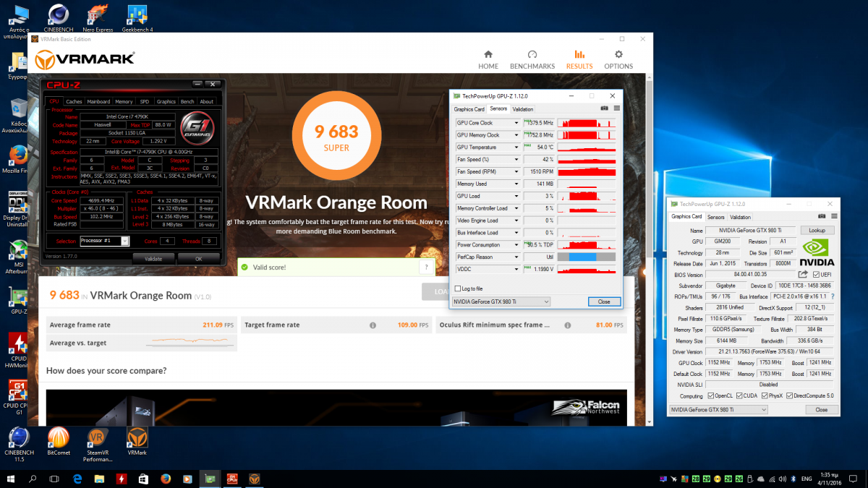
Task: Click GPU Core Clock sensor graph
Action: point(587,123)
